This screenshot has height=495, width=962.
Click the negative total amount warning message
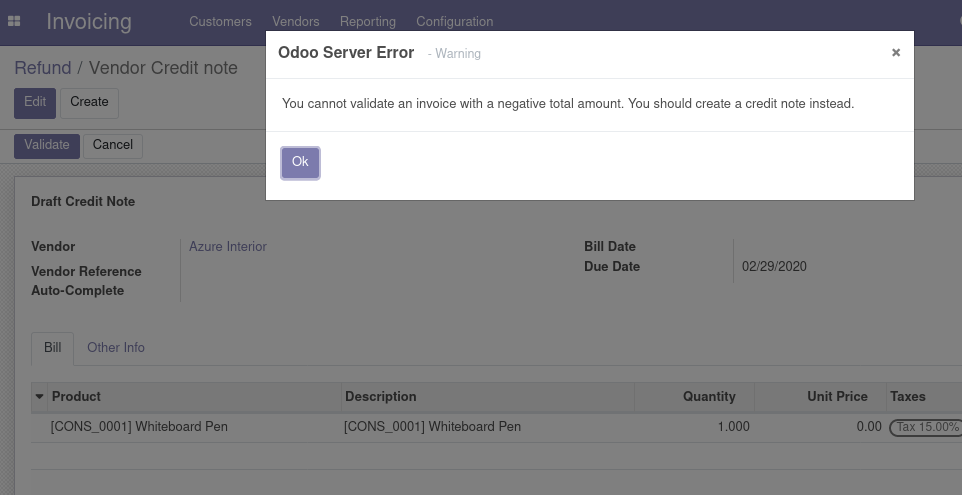coord(568,104)
